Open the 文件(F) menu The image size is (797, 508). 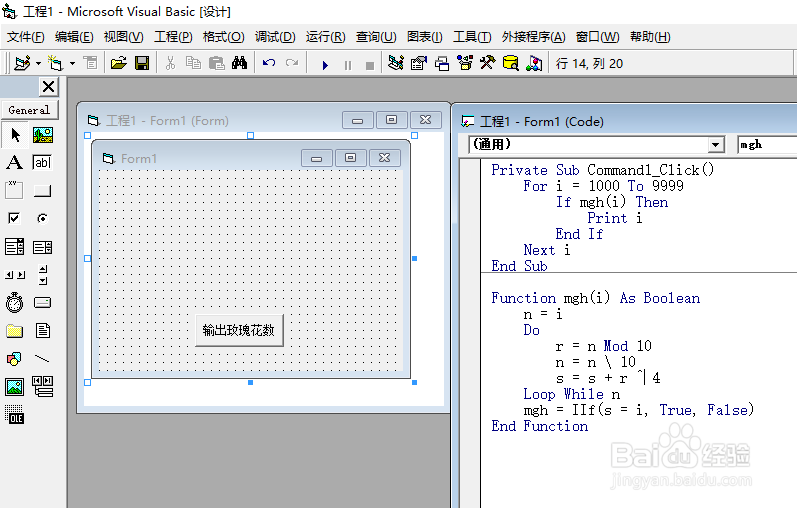click(25, 37)
